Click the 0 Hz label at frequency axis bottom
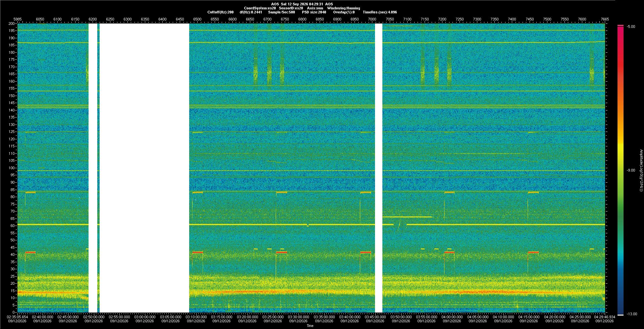 (14, 313)
